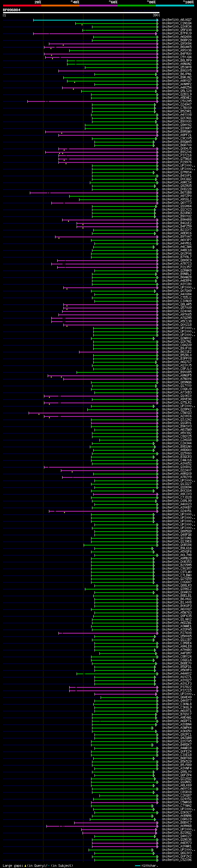This screenshot has width=197, height=868.
Task: Select the query name BP096084
Action: click(11, 10)
